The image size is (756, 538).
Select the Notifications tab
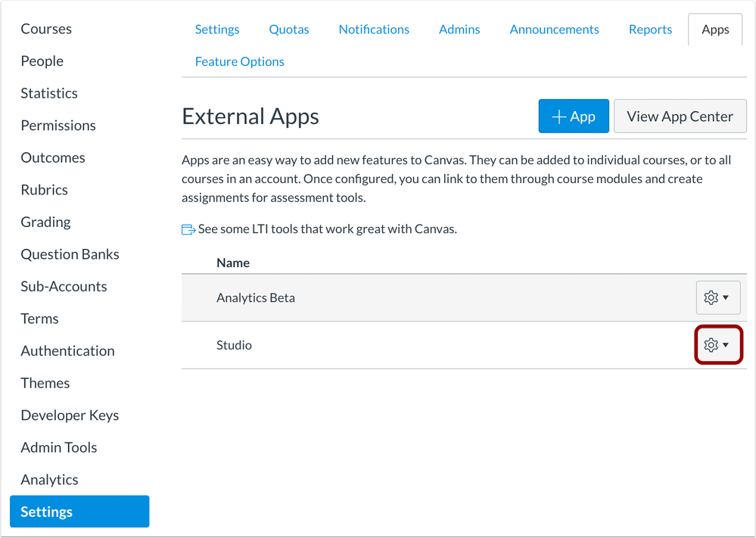374,29
